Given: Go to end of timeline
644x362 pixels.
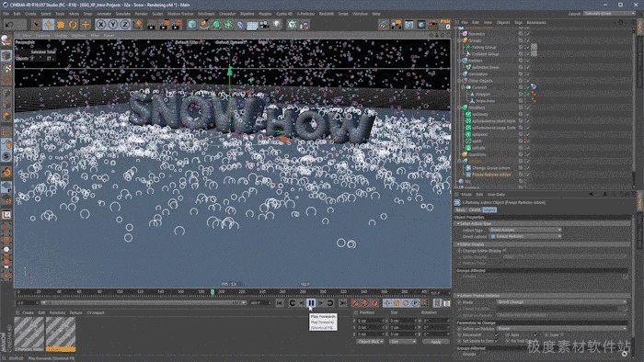Looking at the screenshot, I should [x=342, y=303].
